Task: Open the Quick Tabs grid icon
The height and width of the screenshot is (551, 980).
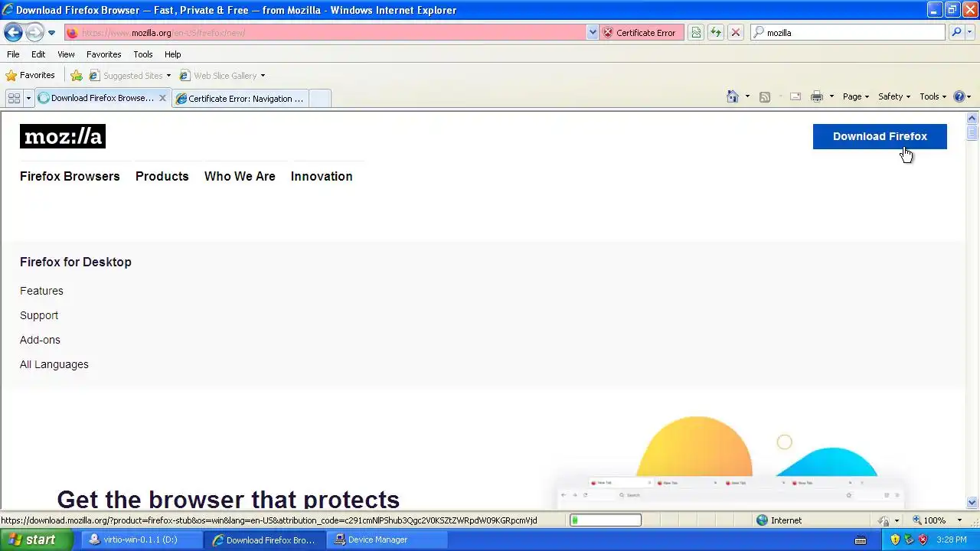Action: click(x=14, y=98)
